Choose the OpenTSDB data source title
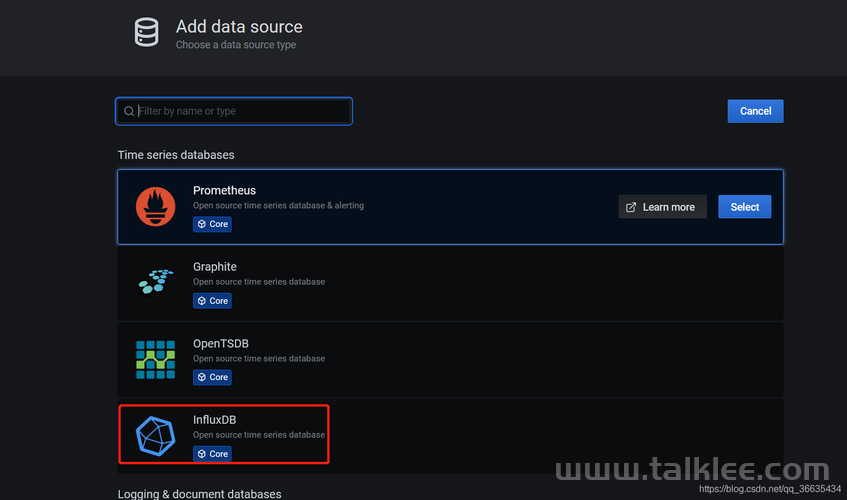Screen dimensions: 847x500 pos(220,343)
